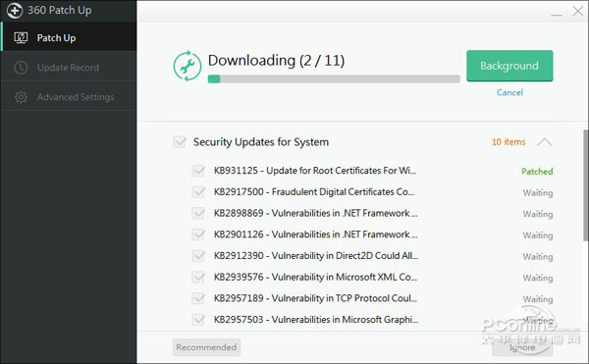Click the vertical scrollbar of updates list
Screen dimensions: 589x364
[585, 185]
